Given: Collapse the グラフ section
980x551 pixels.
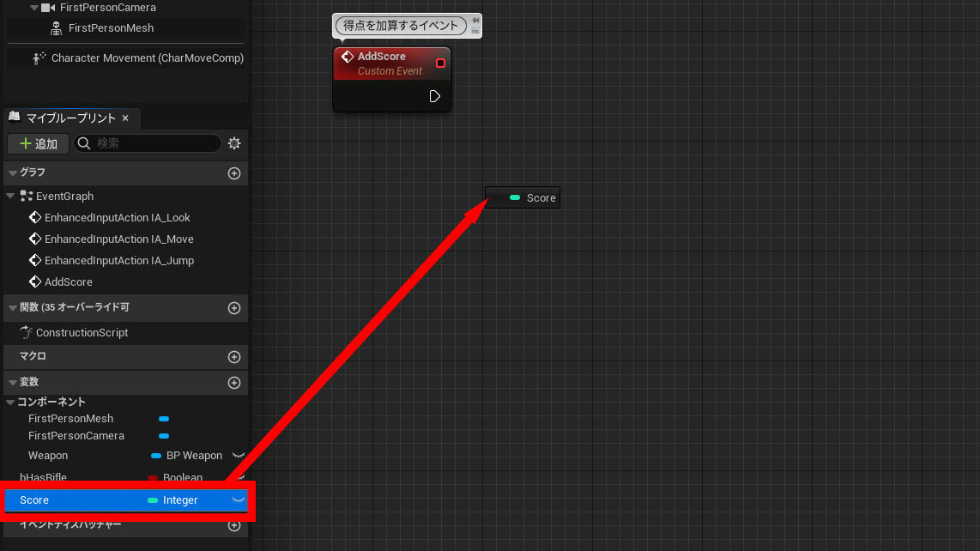Looking at the screenshot, I should pyautogui.click(x=12, y=173).
